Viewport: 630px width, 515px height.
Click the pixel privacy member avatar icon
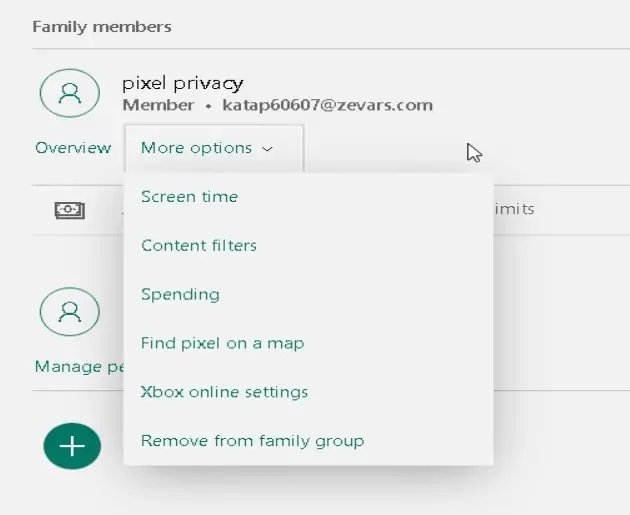point(70,93)
